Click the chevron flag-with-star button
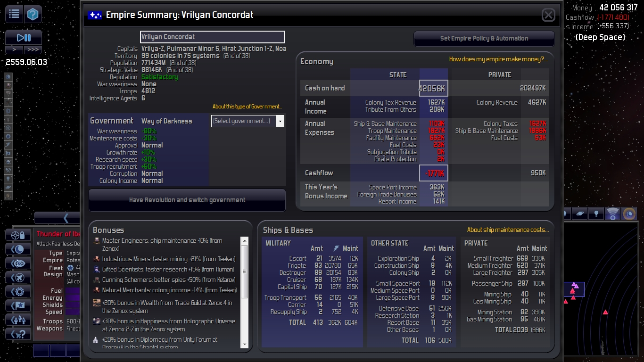Screen dimensions: 644x362 (18, 306)
